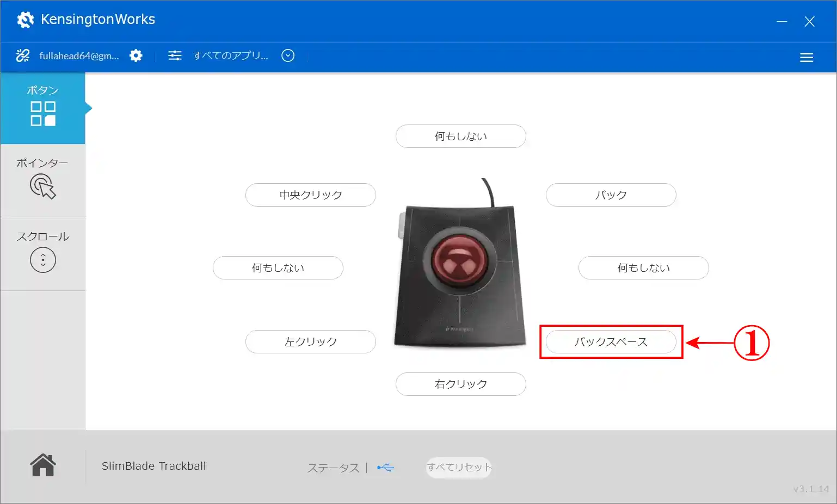
Task: Open account settings gear next to fullahead64
Action: [x=136, y=55]
